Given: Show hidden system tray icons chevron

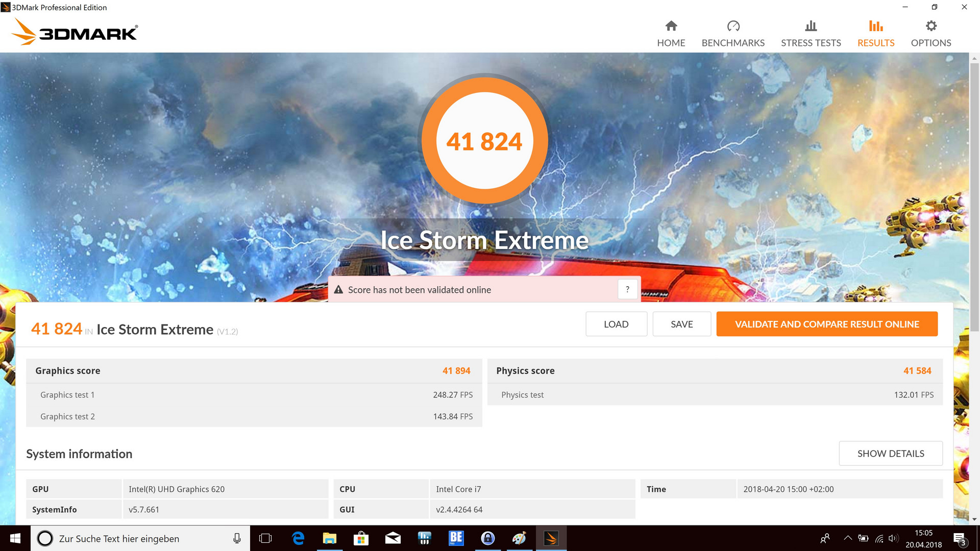Looking at the screenshot, I should point(848,538).
